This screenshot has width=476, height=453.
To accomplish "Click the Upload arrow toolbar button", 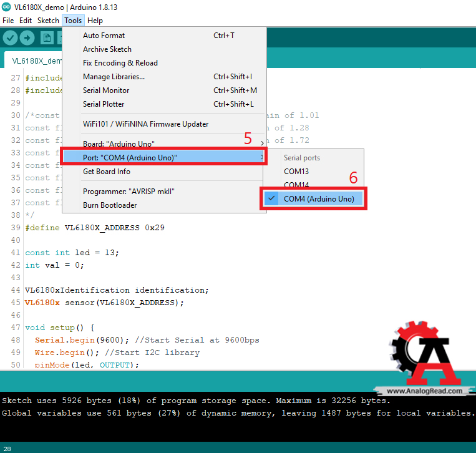I will pos(27,38).
